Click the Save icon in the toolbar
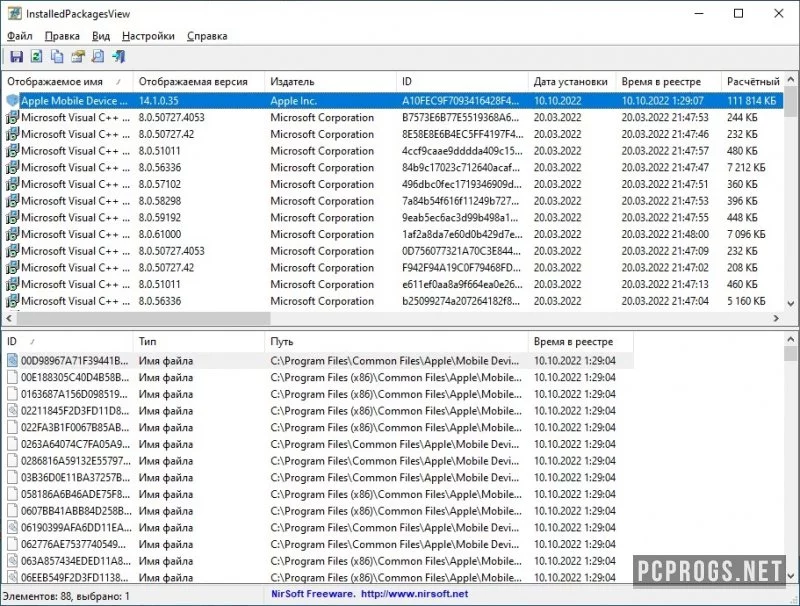Screen dimensions: 800x606 point(16,57)
